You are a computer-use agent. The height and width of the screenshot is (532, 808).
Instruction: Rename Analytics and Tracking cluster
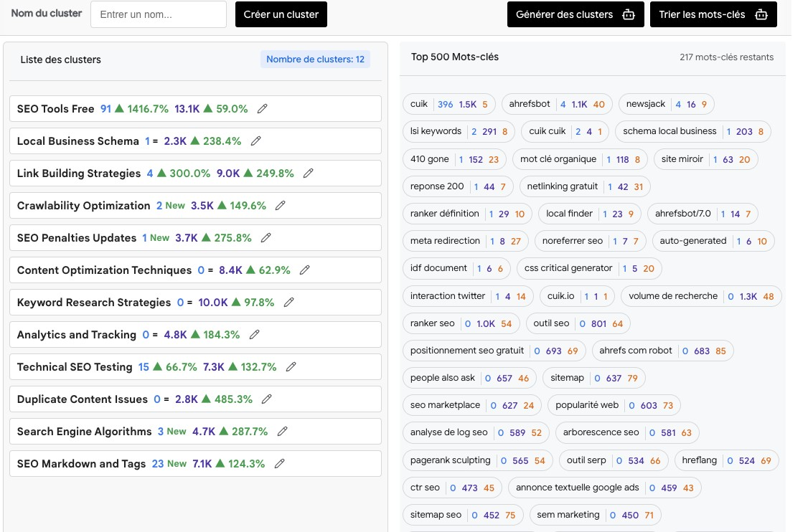tap(254, 335)
